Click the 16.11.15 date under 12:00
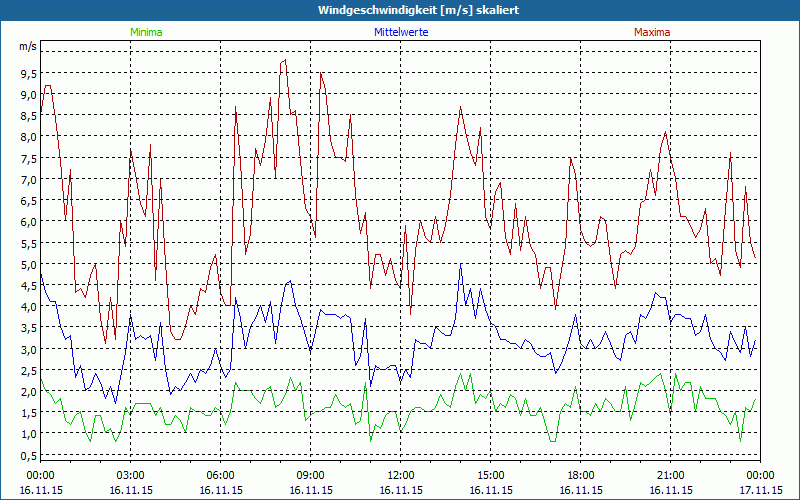 [401, 490]
